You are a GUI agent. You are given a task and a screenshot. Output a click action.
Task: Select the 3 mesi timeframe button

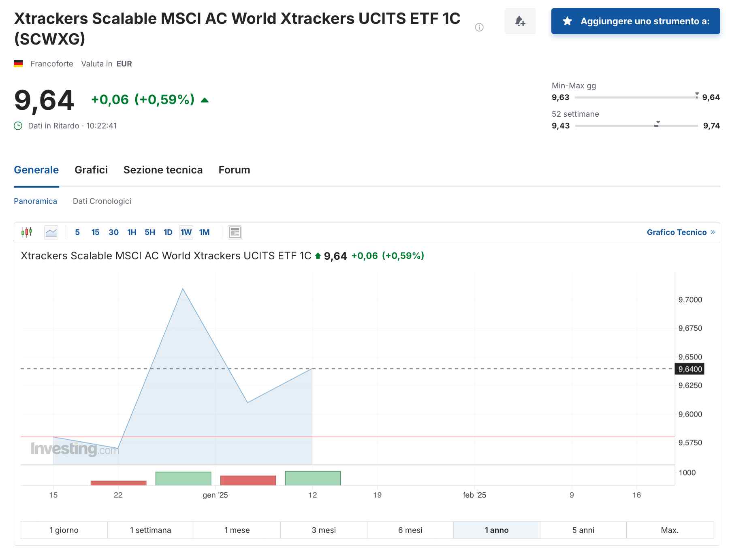point(323,530)
